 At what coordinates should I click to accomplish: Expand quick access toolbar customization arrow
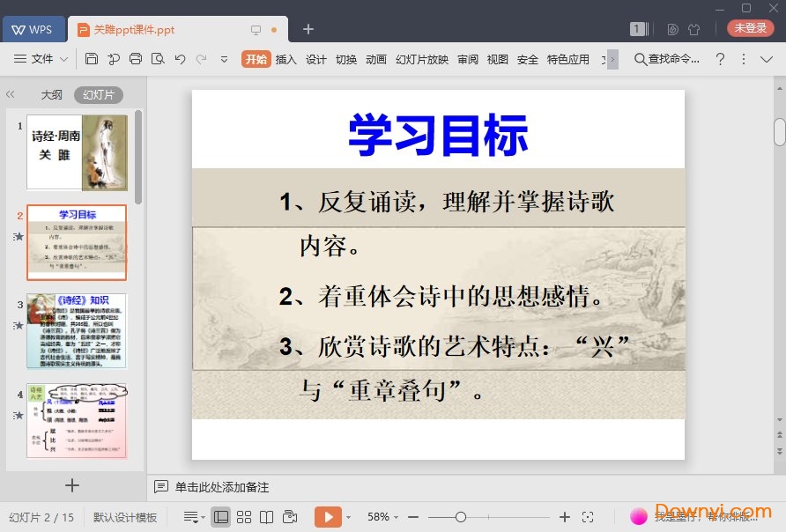point(224,59)
